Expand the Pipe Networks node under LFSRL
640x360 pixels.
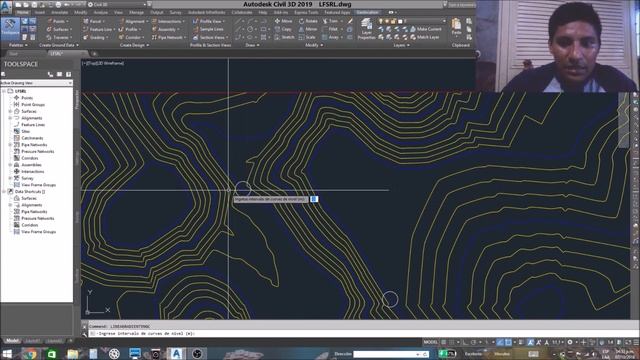10,144
